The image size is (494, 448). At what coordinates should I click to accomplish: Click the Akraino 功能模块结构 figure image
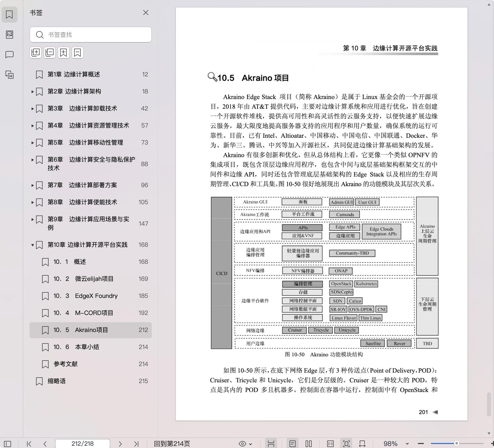[x=325, y=273]
